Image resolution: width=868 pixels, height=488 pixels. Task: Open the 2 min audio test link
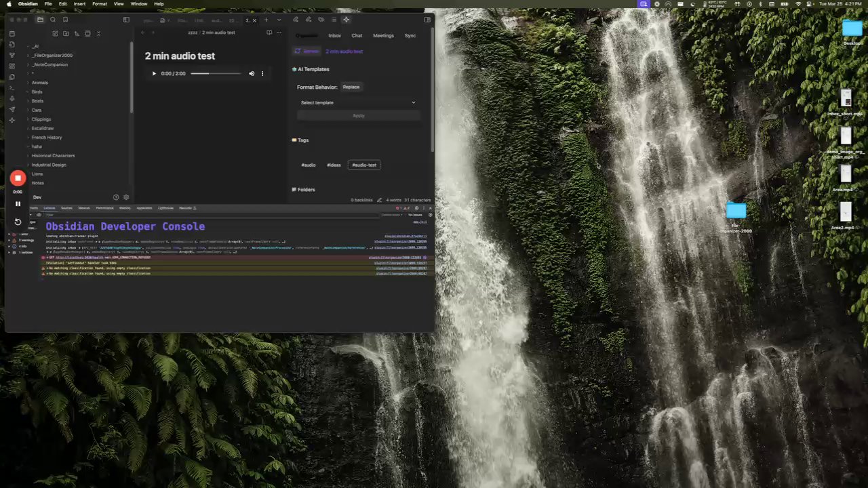344,52
